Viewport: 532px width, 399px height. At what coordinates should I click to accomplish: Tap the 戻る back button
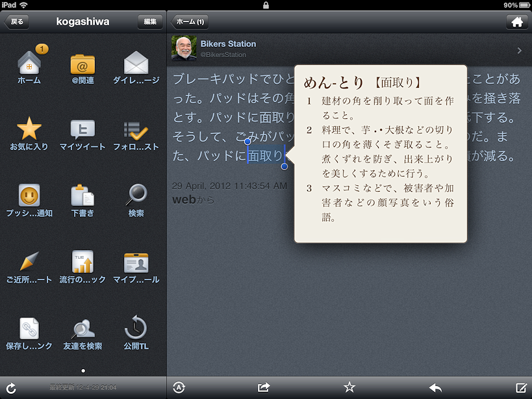click(x=17, y=21)
